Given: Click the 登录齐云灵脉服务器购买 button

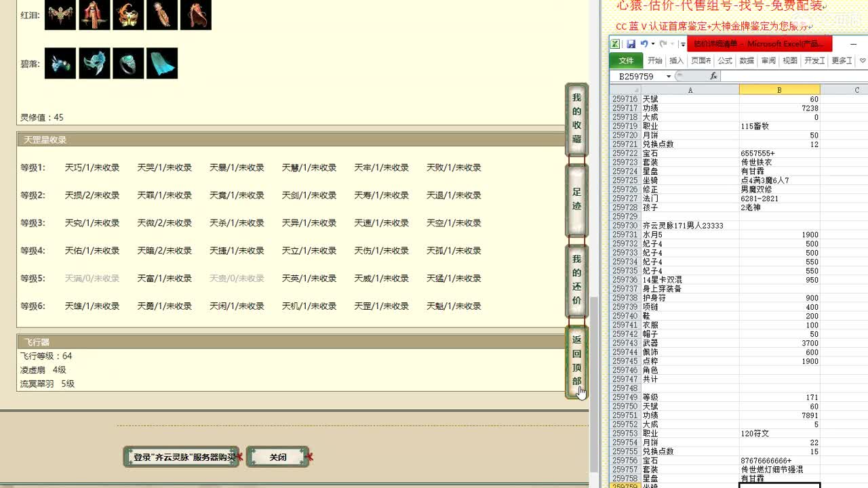Looking at the screenshot, I should click(x=182, y=457).
